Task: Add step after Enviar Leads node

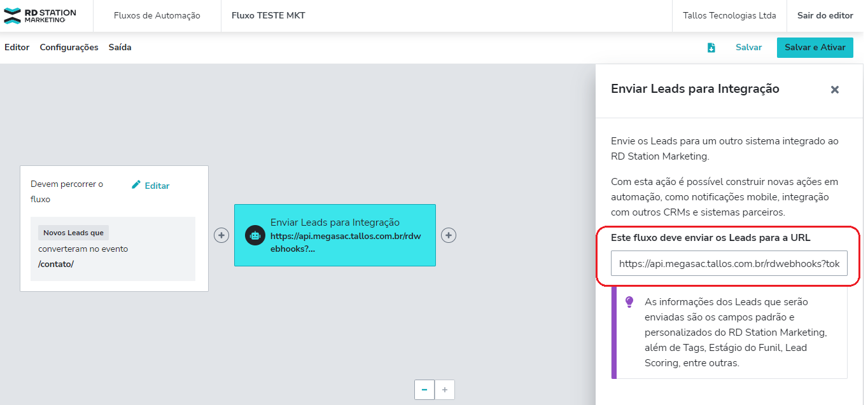Action: [449, 235]
